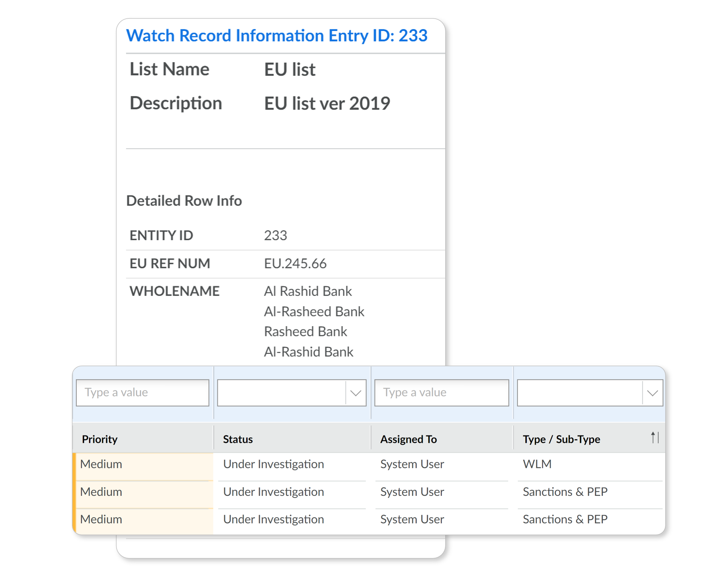
Task: Click Under Investigation in the second row
Action: click(x=273, y=492)
